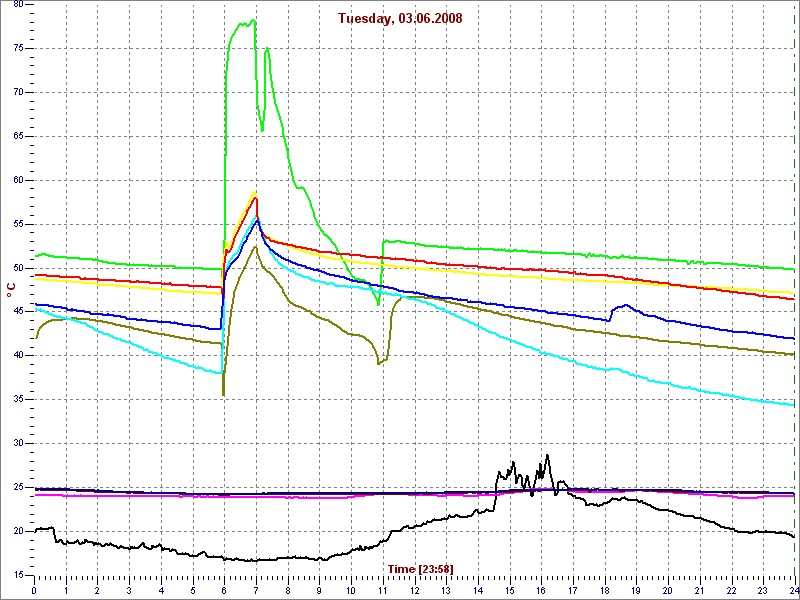Click the hour 10 label on time axis

pyautogui.click(x=351, y=591)
